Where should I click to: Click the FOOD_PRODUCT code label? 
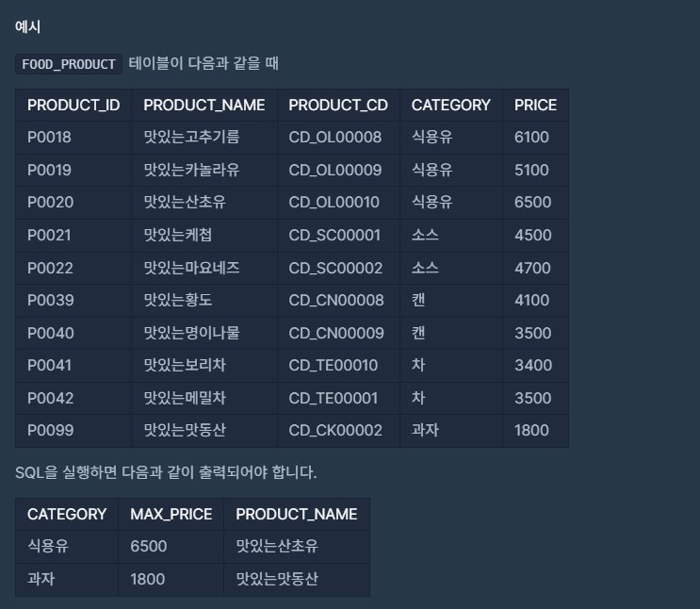pos(68,64)
